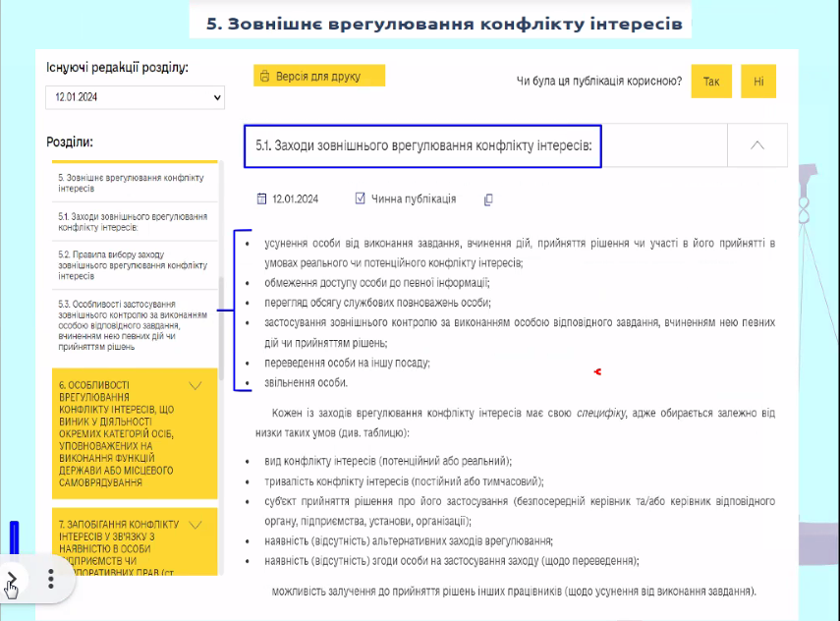840x621 pixels.
Task: Open sidebar item '5.1. Заходи зовнішнього врегулювання'
Action: pyautogui.click(x=133, y=221)
